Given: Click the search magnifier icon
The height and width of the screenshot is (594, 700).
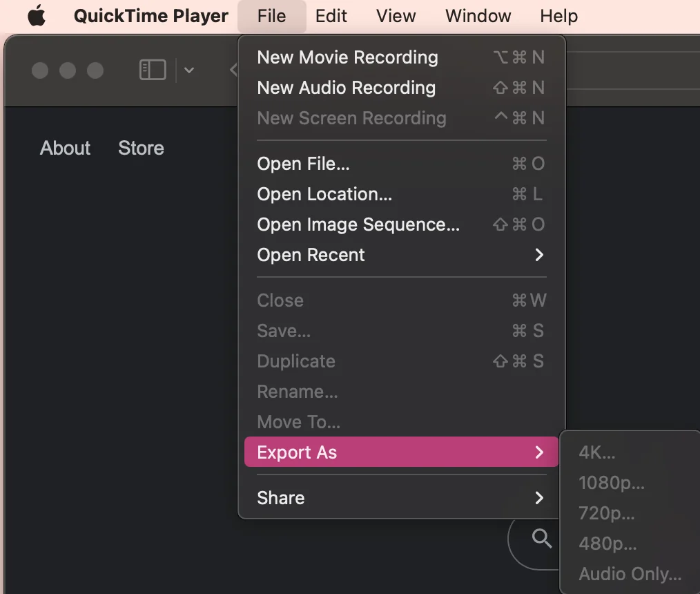Looking at the screenshot, I should point(541,538).
